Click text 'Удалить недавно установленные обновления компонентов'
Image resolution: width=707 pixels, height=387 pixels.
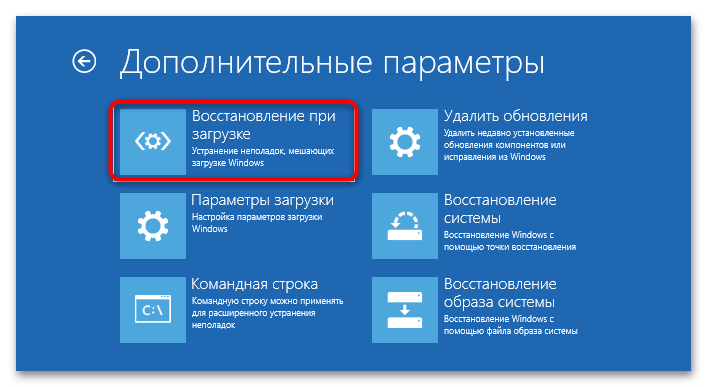[509, 139]
